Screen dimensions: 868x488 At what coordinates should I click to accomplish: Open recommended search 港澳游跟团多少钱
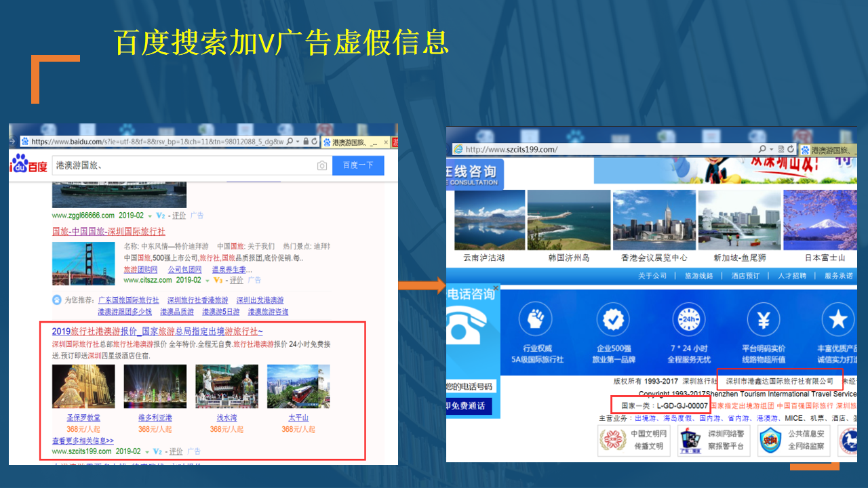coord(125,312)
